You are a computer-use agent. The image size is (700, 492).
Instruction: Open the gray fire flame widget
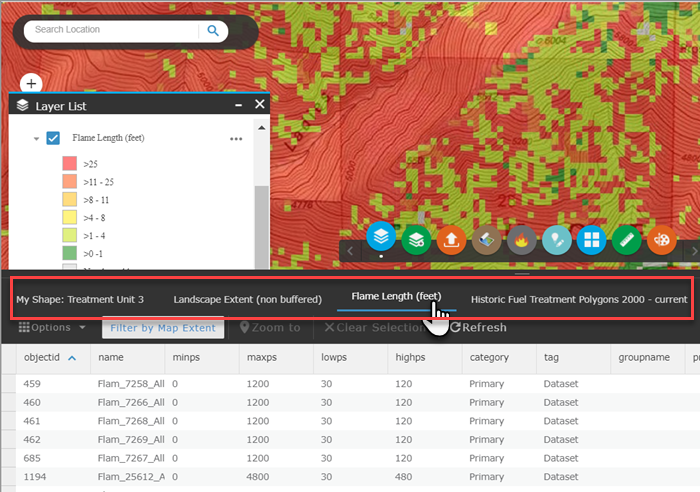point(521,240)
